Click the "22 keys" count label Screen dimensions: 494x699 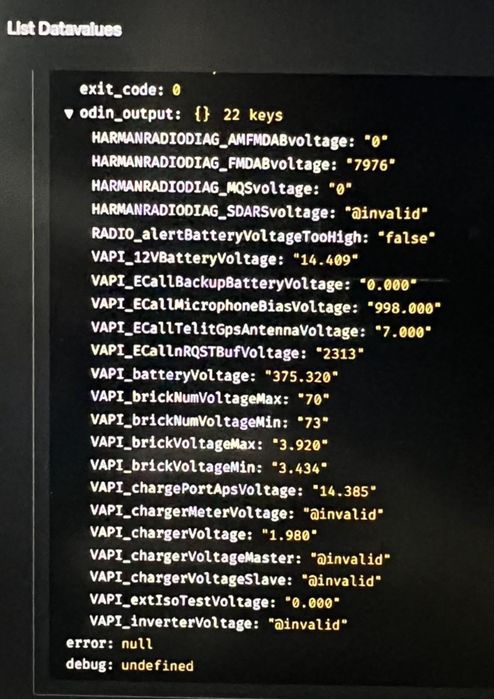click(253, 115)
